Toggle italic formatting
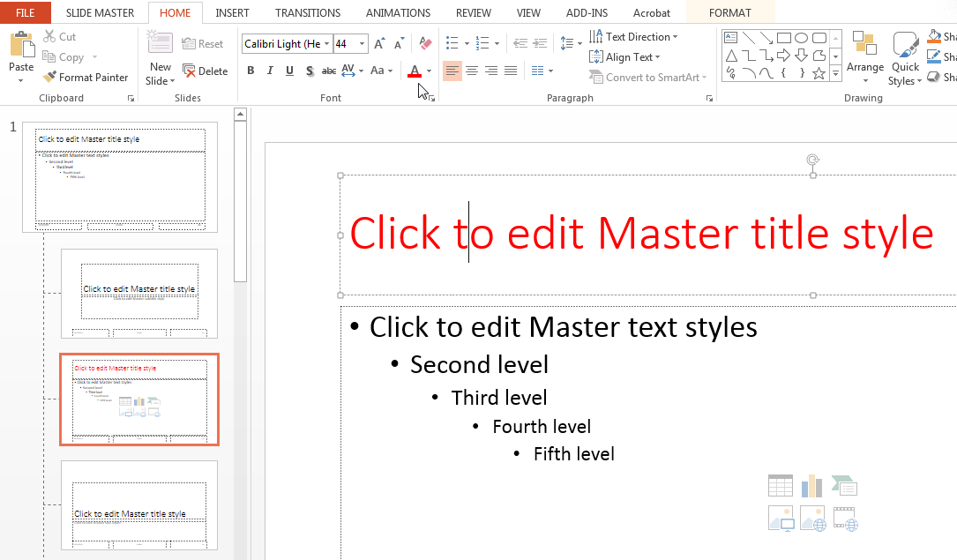Image resolution: width=957 pixels, height=560 pixels. pyautogui.click(x=270, y=71)
